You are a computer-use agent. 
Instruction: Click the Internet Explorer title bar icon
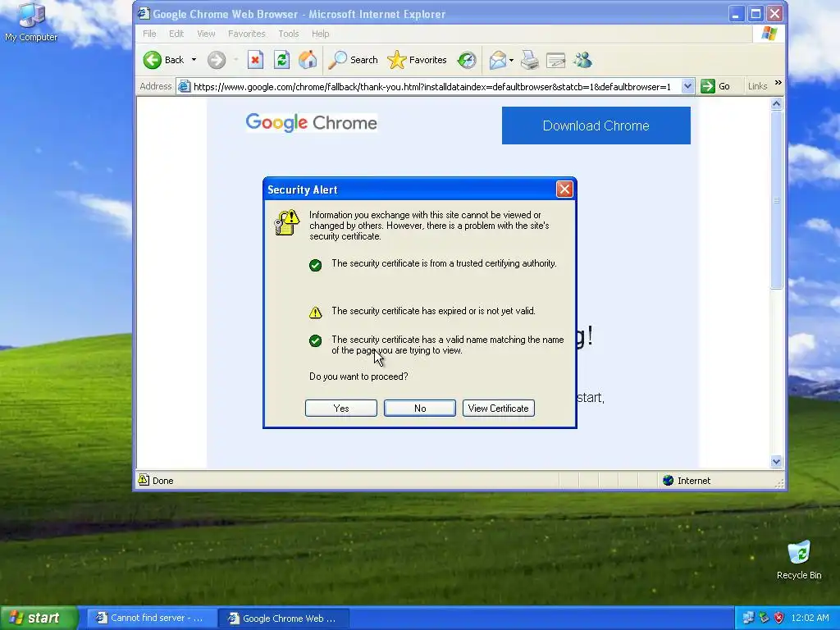pos(144,13)
